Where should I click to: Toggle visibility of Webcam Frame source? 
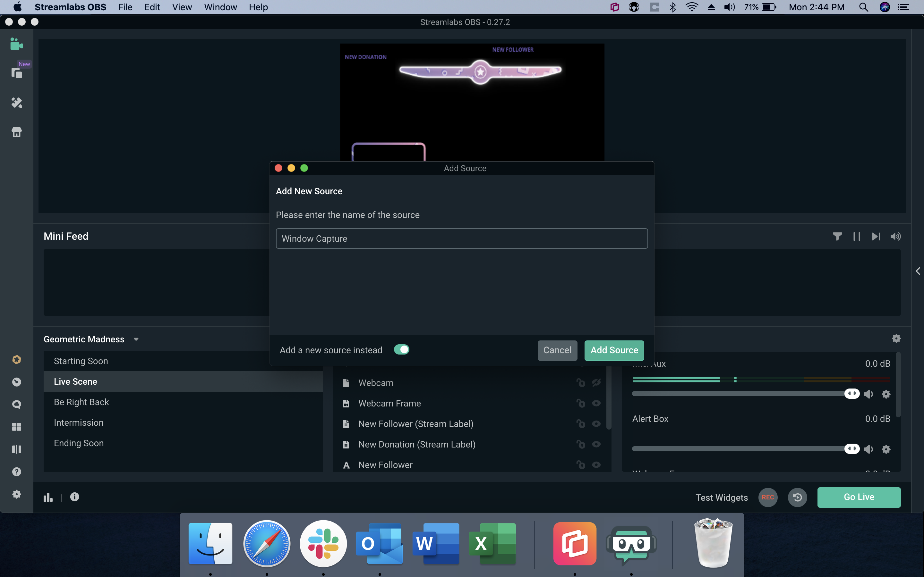tap(596, 403)
